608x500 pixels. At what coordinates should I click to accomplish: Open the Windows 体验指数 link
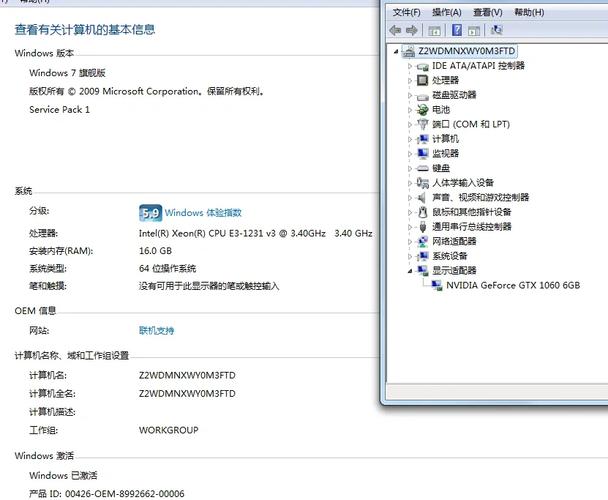click(203, 213)
